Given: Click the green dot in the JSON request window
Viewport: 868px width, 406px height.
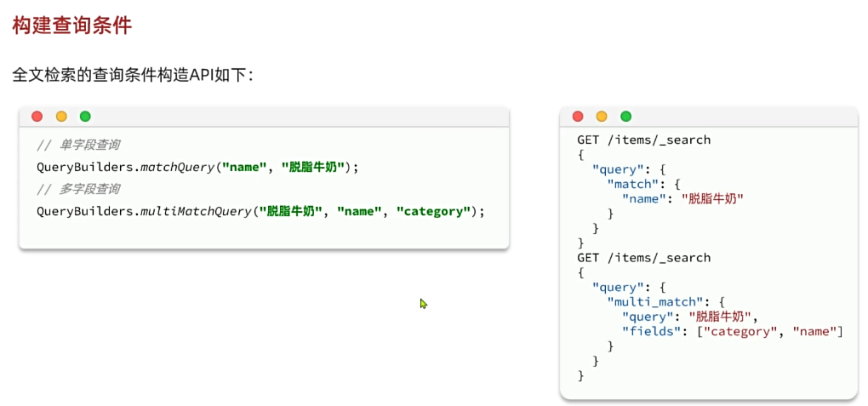Looking at the screenshot, I should point(626,117).
